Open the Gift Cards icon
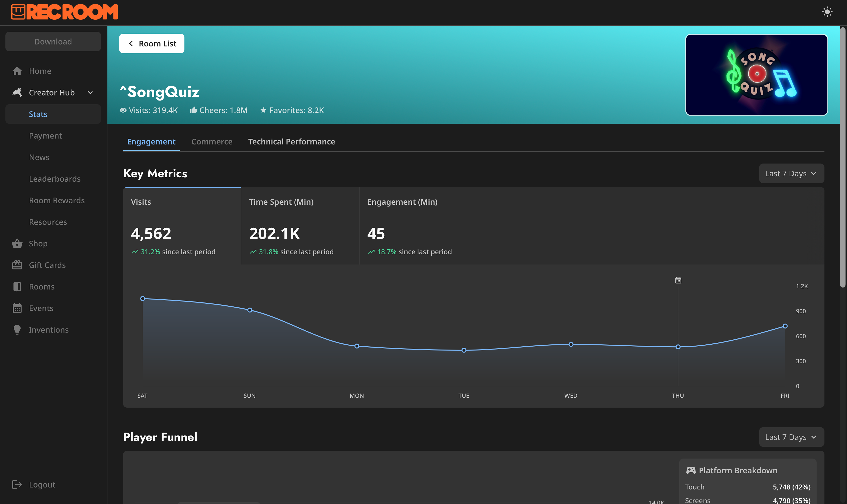Image resolution: width=847 pixels, height=504 pixels. pos(17,265)
